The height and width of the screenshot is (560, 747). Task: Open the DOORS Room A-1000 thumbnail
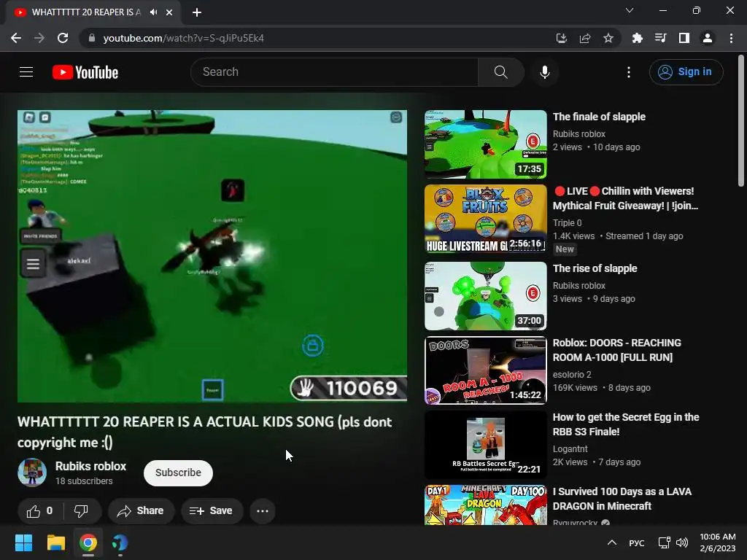485,370
